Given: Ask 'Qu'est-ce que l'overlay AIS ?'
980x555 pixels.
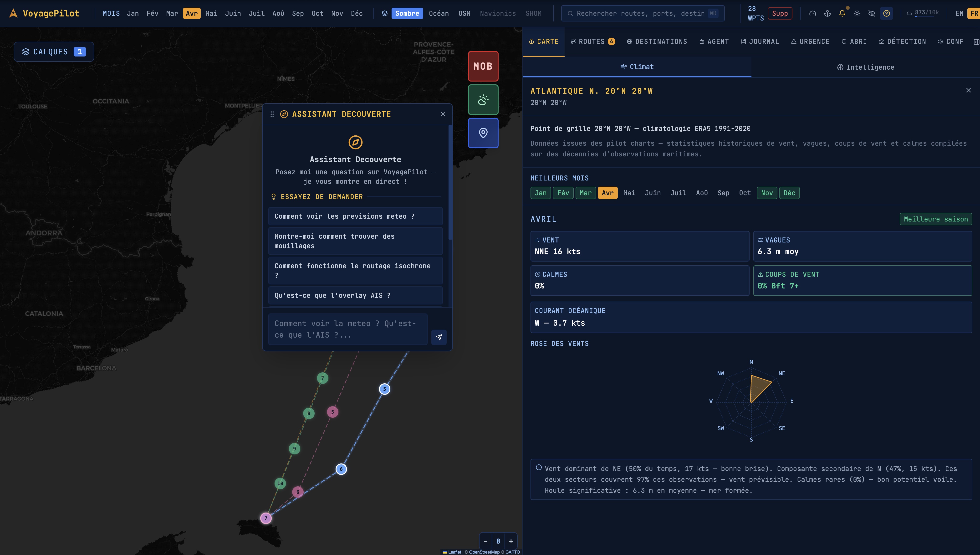Looking at the screenshot, I should 355,295.
